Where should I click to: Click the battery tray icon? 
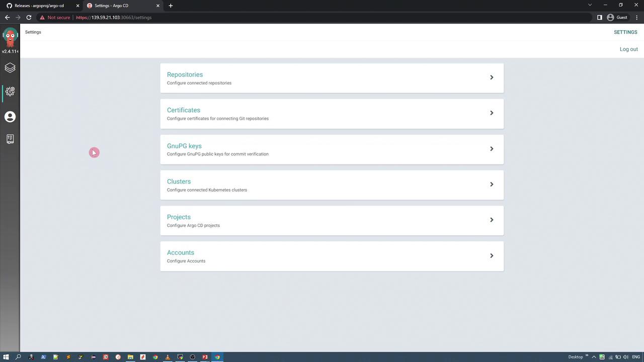(x=618, y=357)
